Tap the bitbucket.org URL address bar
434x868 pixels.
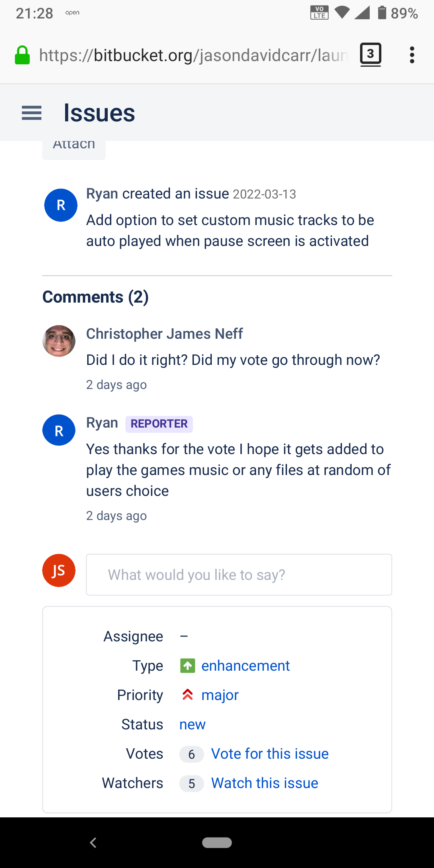click(x=194, y=55)
